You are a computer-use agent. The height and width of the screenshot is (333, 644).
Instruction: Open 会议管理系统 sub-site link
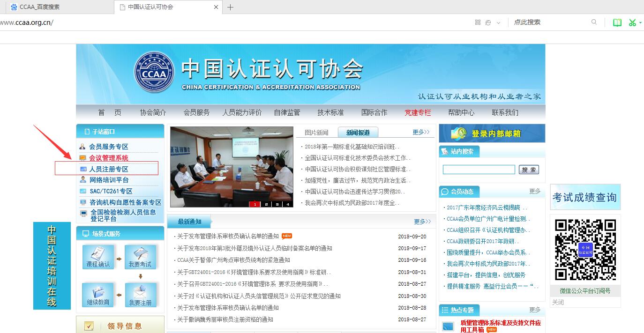(108, 158)
